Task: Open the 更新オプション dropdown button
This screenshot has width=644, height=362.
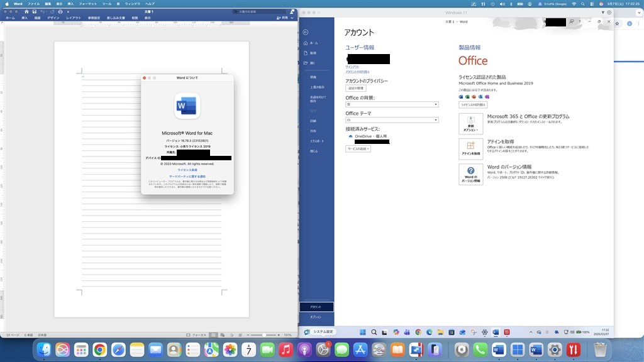Action: (x=470, y=124)
